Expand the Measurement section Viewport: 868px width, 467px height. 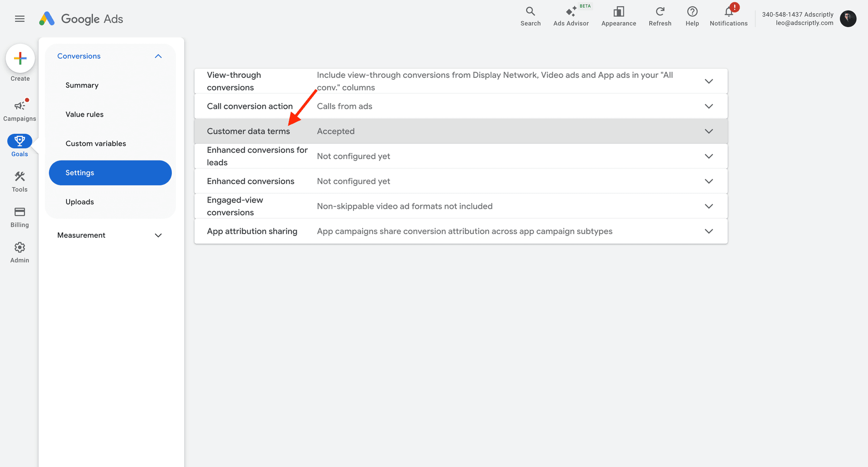pyautogui.click(x=158, y=235)
